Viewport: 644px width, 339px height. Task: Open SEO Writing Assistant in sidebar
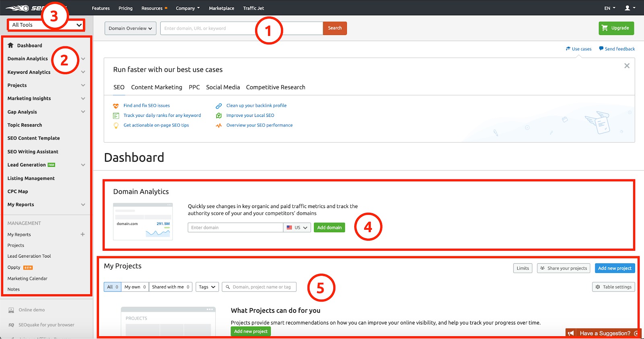[33, 152]
